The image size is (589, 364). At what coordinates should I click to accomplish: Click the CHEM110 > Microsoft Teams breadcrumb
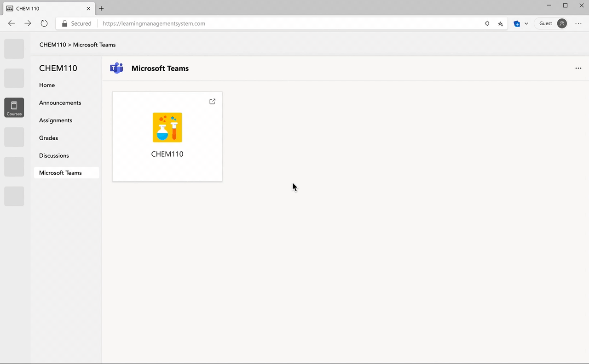click(77, 45)
